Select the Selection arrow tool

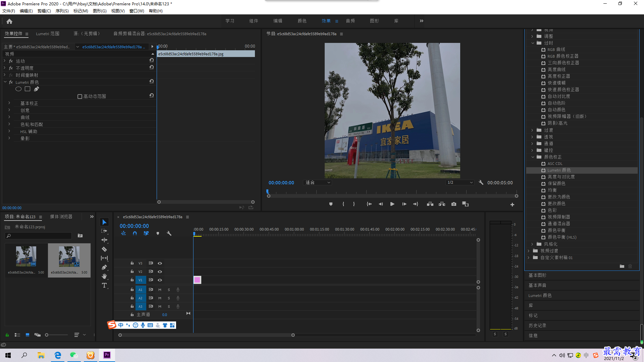104,222
